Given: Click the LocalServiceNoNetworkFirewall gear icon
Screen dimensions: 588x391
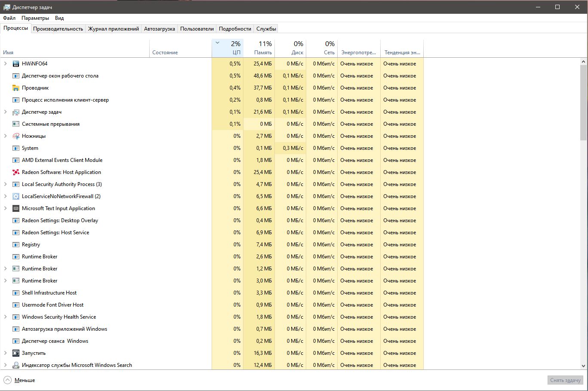Looking at the screenshot, I should pyautogui.click(x=16, y=196).
